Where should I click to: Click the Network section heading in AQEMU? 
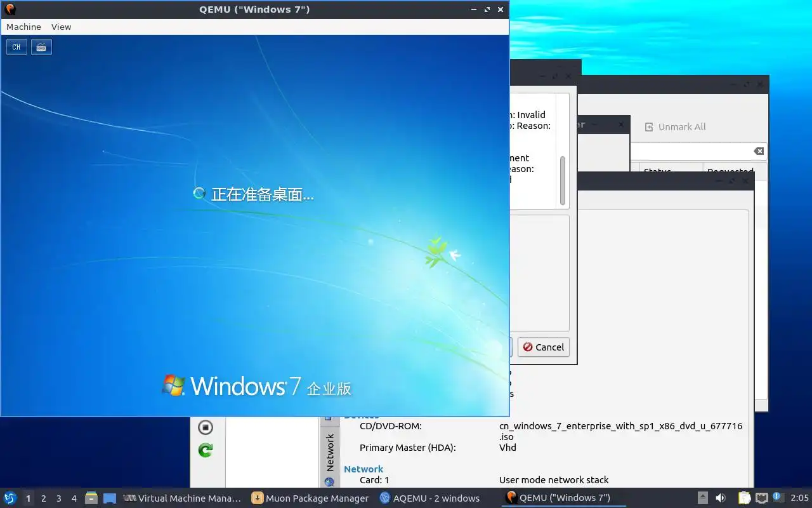363,469
